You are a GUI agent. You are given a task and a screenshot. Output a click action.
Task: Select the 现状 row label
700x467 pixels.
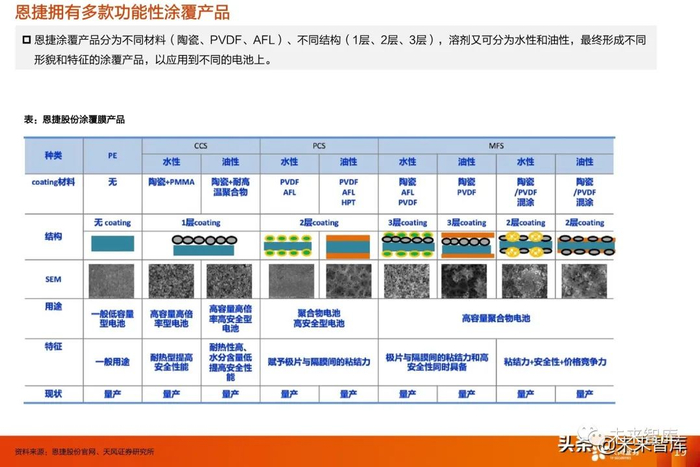point(53,394)
